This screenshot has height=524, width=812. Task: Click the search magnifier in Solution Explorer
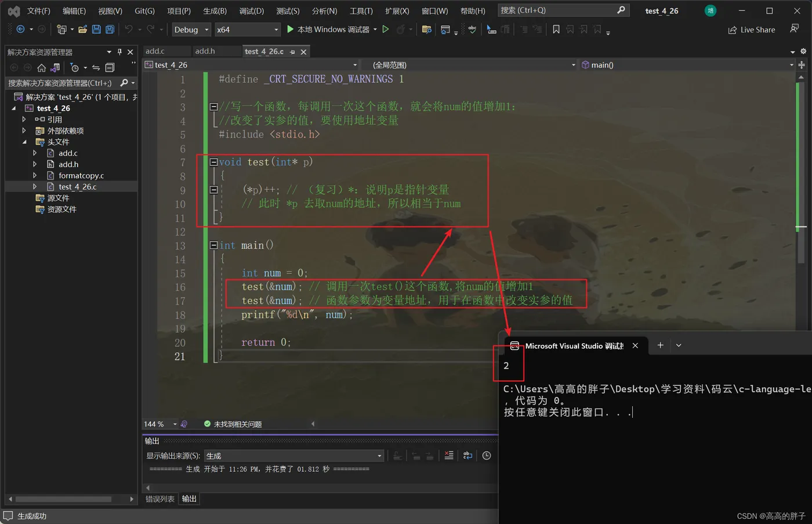124,83
